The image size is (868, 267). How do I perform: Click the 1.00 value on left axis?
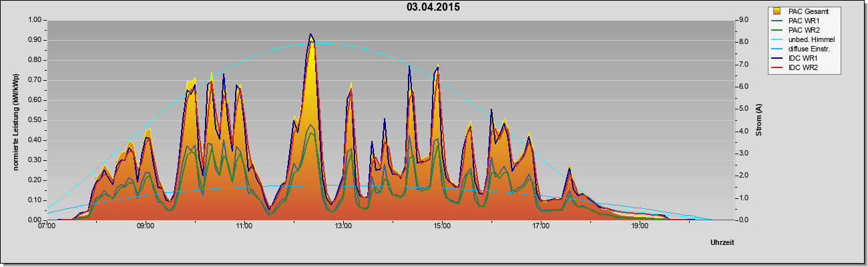[x=35, y=20]
